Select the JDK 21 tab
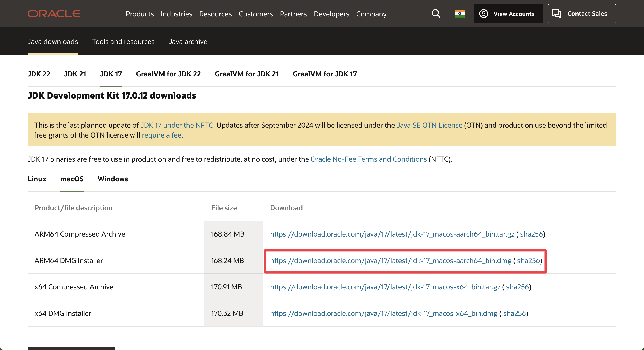This screenshot has height=350, width=644. pyautogui.click(x=75, y=74)
